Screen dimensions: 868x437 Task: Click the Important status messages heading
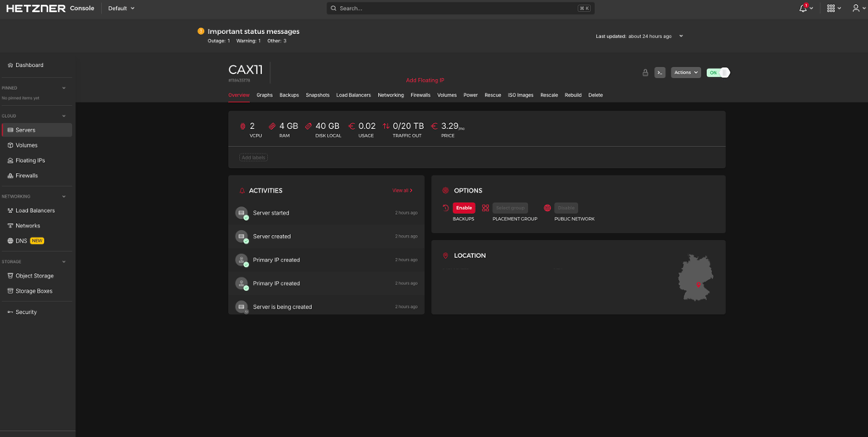(253, 31)
